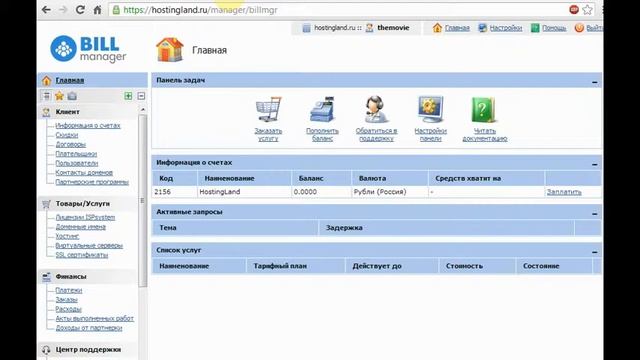
Task: Collapse the Информация о счетах panel
Action: (x=595, y=164)
